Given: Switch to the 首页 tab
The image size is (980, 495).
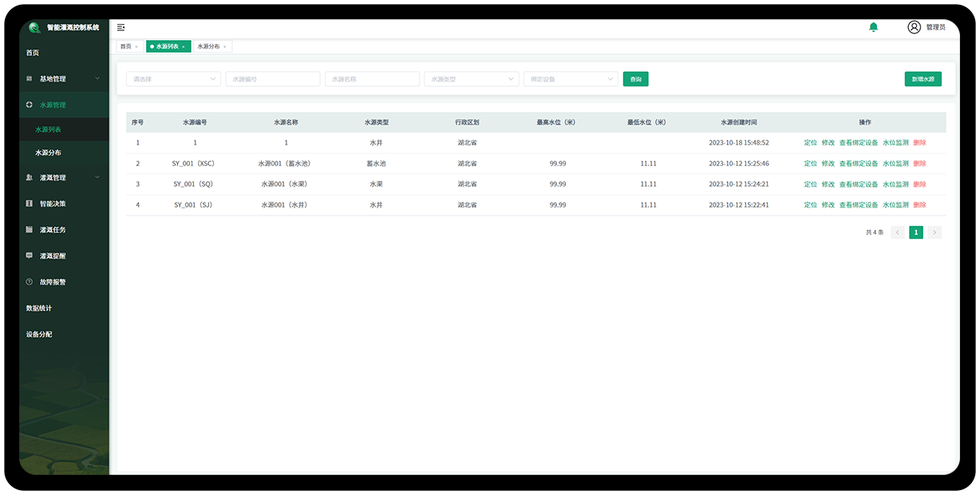Looking at the screenshot, I should pos(126,46).
